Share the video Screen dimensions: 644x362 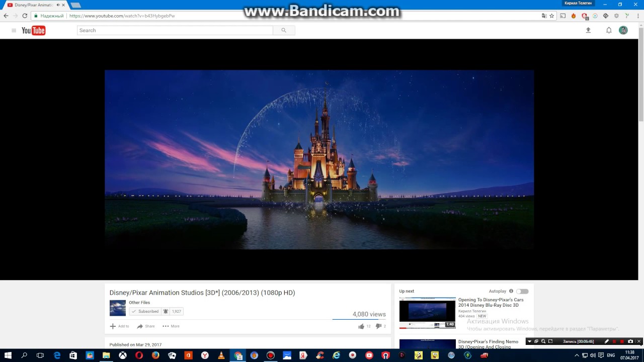146,326
